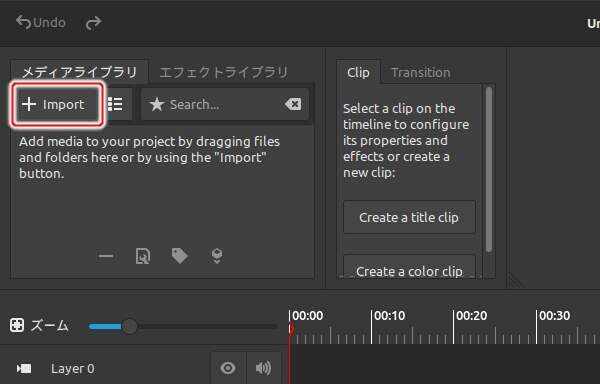This screenshot has height=384, width=600.
Task: Click the redo arrow icon
Action: click(x=93, y=23)
